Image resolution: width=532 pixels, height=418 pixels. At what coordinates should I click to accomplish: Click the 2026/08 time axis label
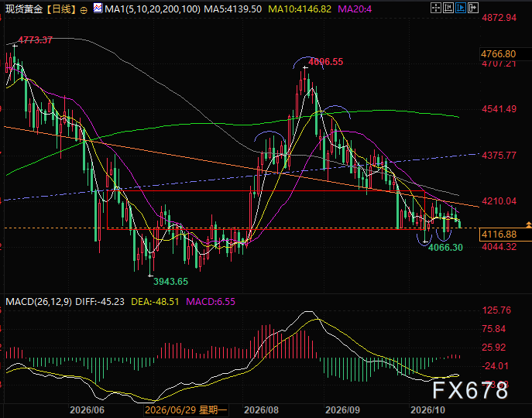(261, 410)
